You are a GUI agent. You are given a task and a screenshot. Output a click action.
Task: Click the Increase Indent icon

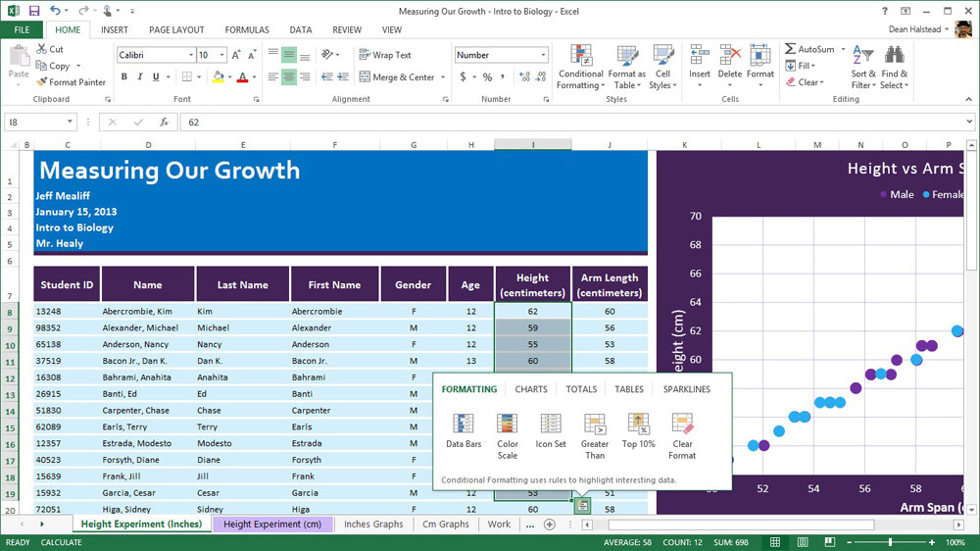tap(343, 76)
